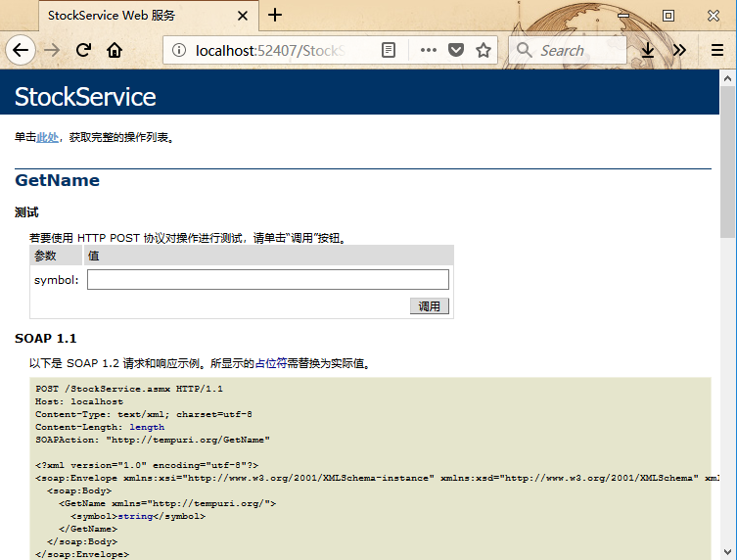This screenshot has height=560, width=737.
Task: Open the Downloads arrow icon
Action: click(x=648, y=50)
